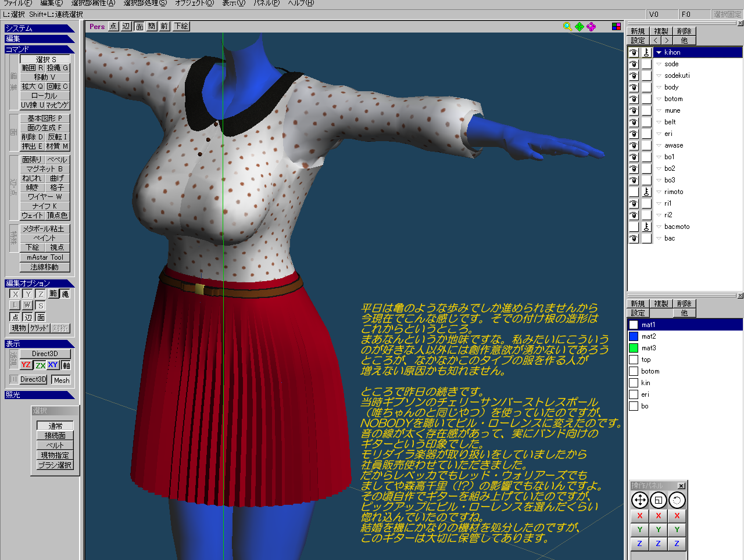This screenshot has width=744, height=560.
Task: Click the yellow magnifier zoom icon
Action: click(567, 27)
